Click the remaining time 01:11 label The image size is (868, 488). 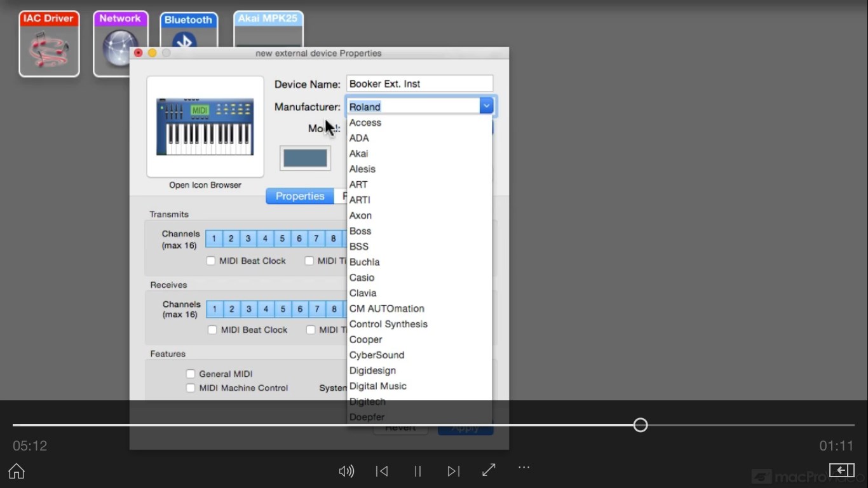tap(836, 446)
